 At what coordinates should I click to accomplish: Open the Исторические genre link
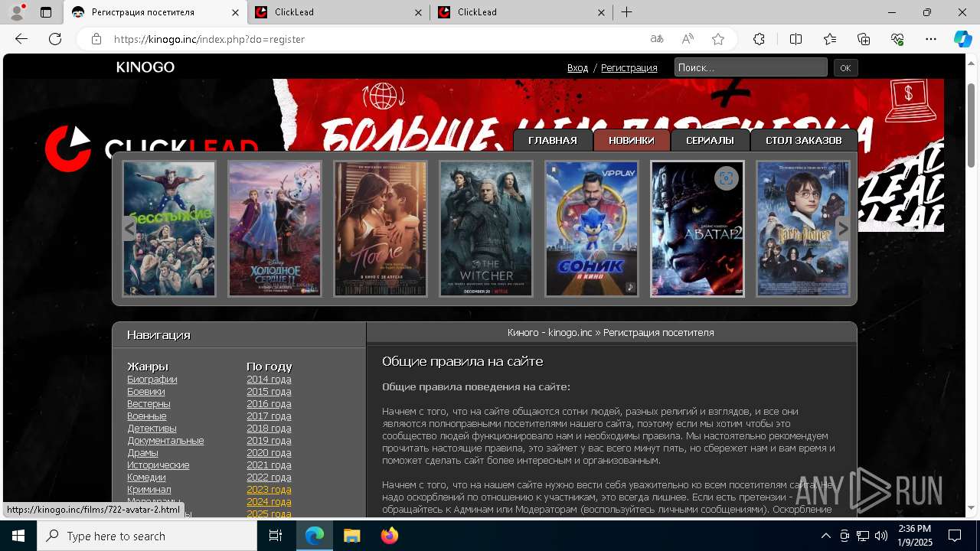click(158, 465)
